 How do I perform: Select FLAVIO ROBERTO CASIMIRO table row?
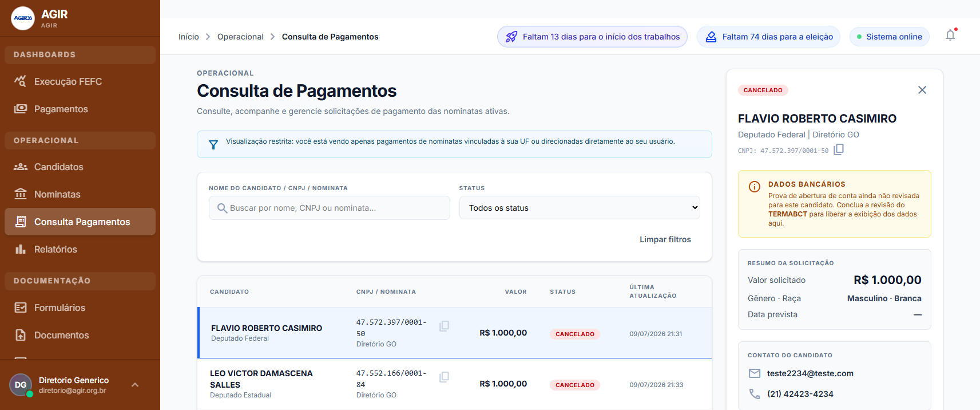pos(455,333)
